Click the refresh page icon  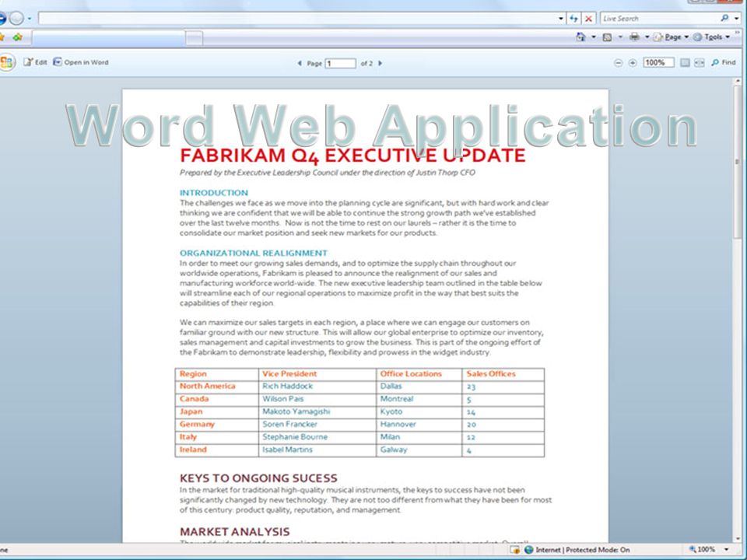point(573,19)
